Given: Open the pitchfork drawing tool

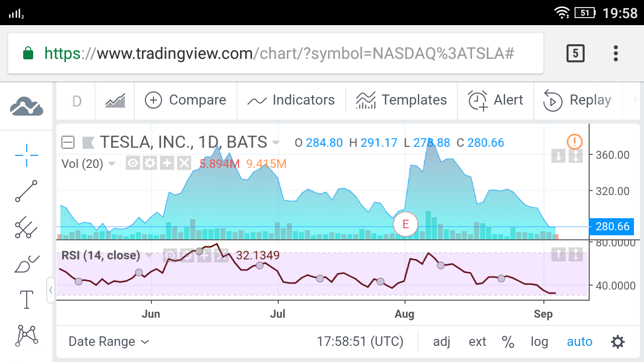Looking at the screenshot, I should click(x=26, y=228).
